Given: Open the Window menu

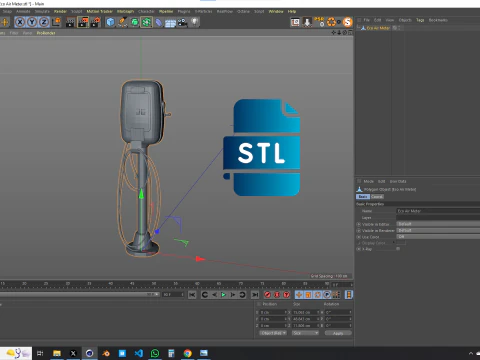Looking at the screenshot, I should [276, 11].
